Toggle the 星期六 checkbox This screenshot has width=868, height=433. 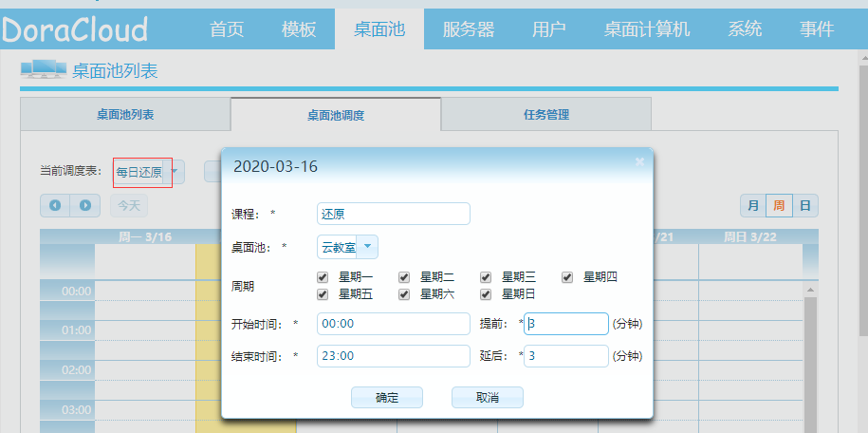(404, 294)
